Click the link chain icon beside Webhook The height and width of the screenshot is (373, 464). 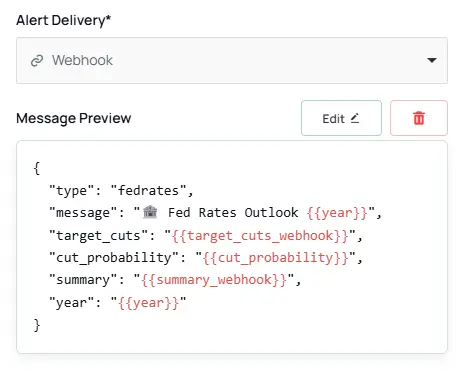point(37,61)
